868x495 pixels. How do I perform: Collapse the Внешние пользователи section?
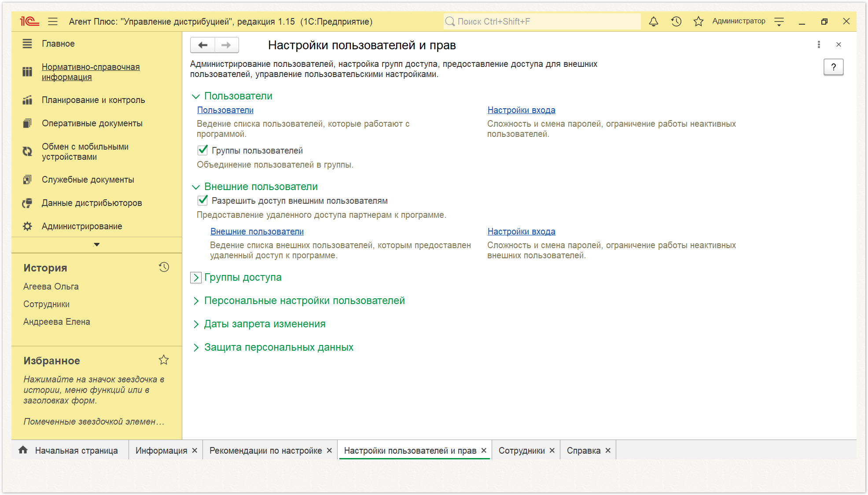(196, 187)
